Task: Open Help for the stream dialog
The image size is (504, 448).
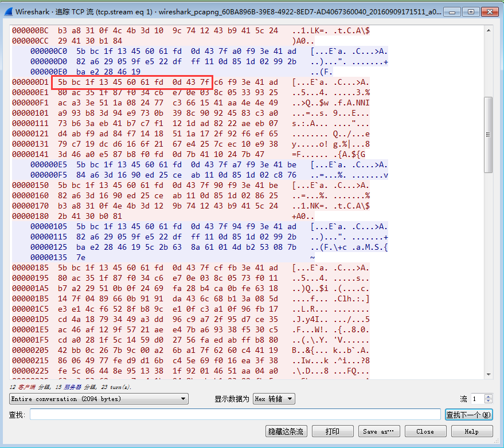Action: pyautogui.click(x=472, y=431)
